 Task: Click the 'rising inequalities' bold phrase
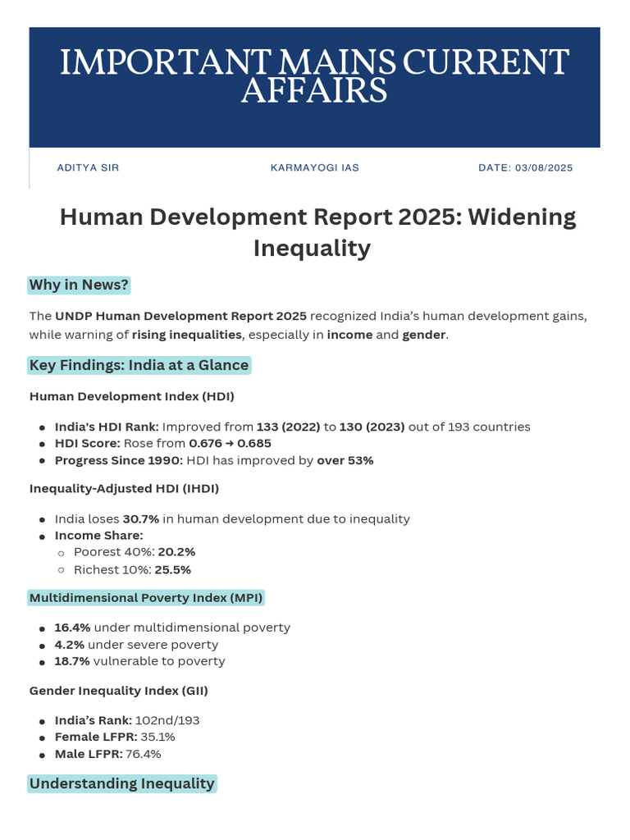click(x=187, y=335)
